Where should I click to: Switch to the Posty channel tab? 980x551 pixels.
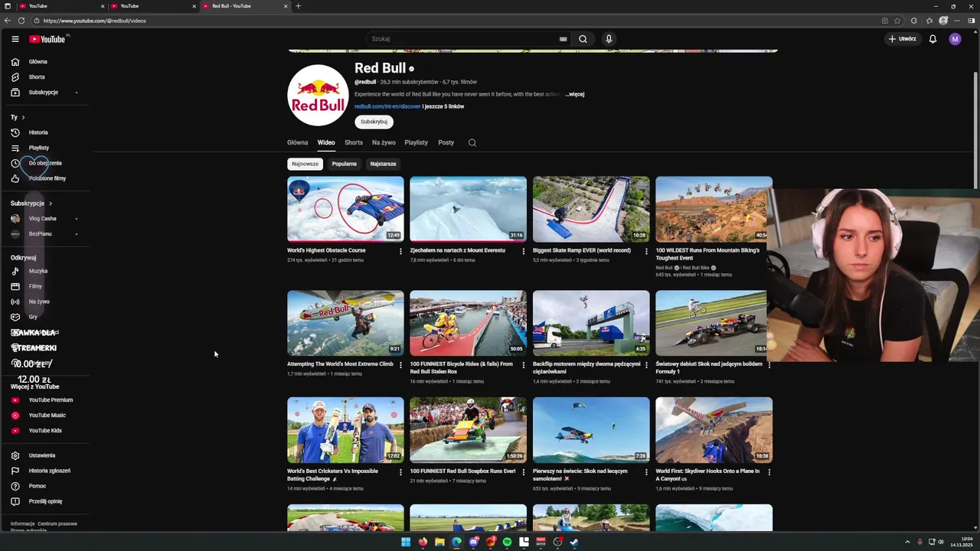(x=446, y=142)
